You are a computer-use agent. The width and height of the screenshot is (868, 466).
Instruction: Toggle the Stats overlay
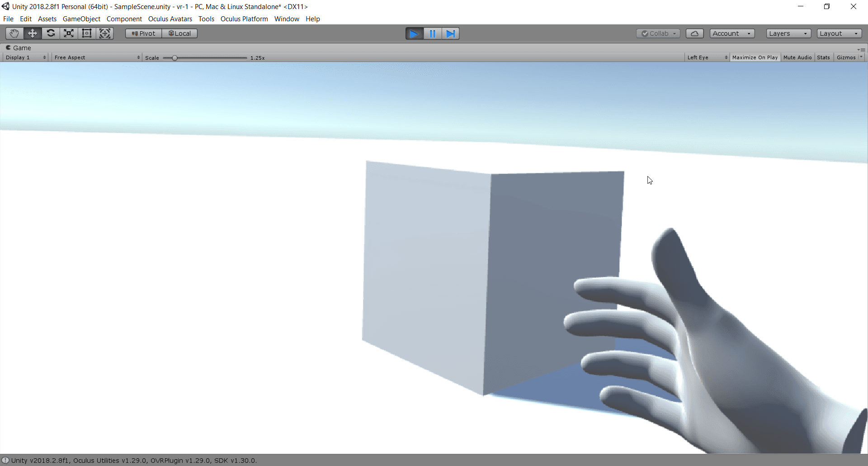coord(823,57)
